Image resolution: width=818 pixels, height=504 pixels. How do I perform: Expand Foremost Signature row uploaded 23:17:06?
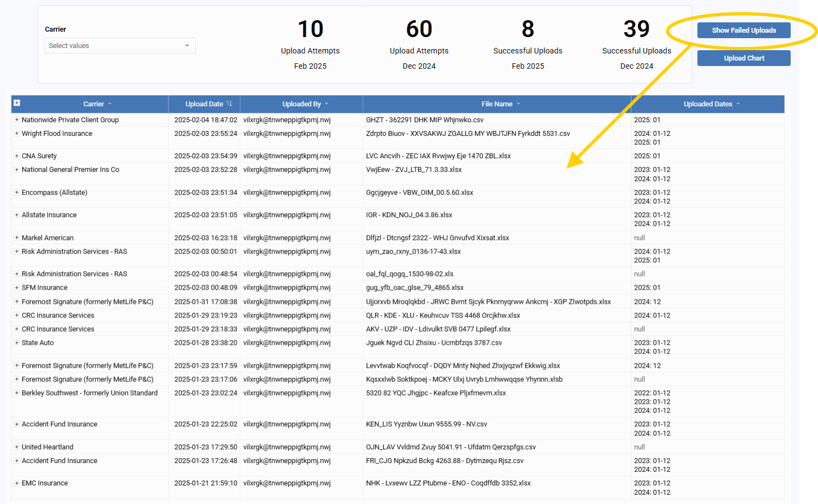pos(17,379)
